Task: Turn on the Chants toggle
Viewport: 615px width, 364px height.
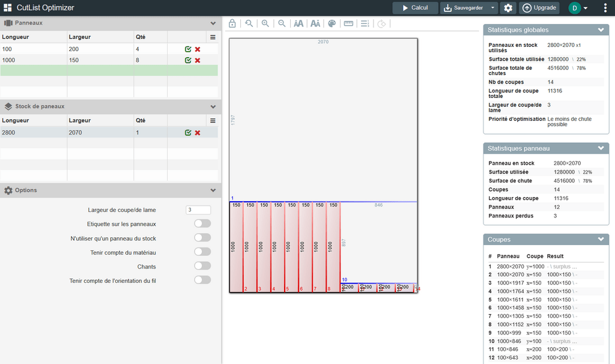Action: [202, 266]
